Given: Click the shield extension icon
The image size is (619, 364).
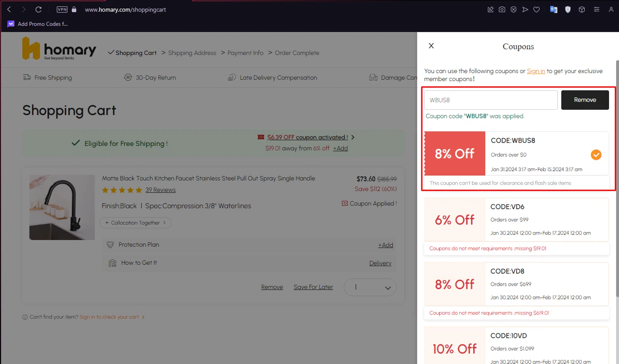Looking at the screenshot, I should (x=568, y=9).
